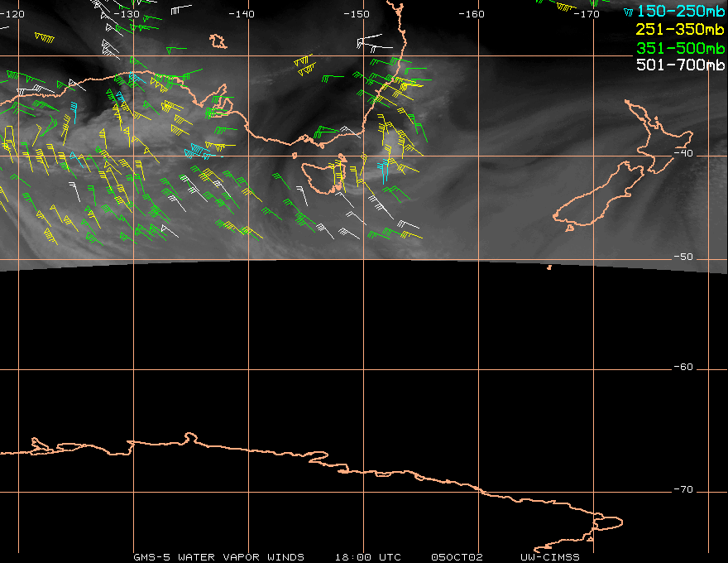Click the 18:00 UTC time text
Image resolution: width=728 pixels, height=563 pixels.
367,557
